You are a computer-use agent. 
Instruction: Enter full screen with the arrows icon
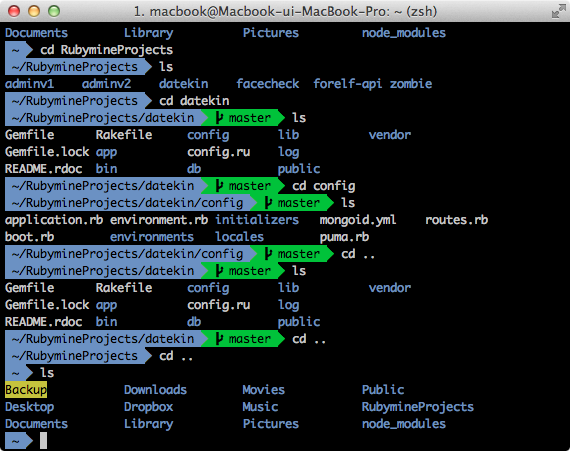pos(558,12)
